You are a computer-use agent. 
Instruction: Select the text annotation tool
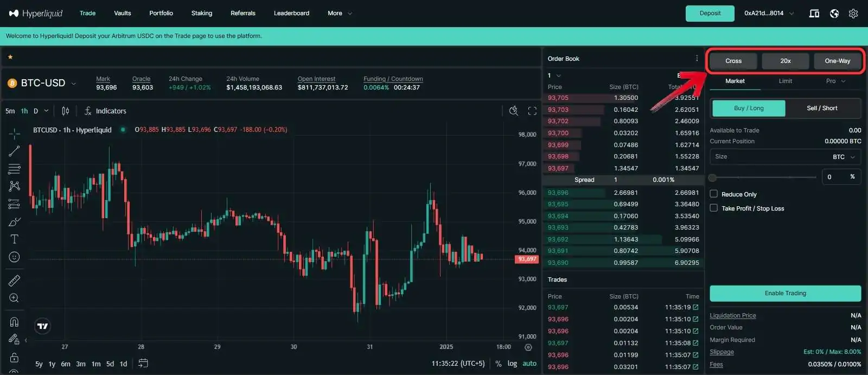click(x=15, y=239)
